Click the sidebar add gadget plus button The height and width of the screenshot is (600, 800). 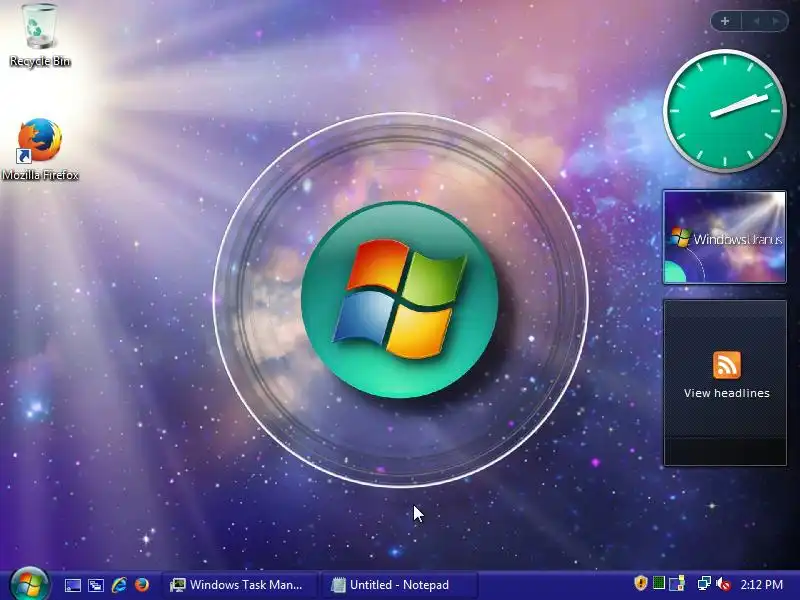pyautogui.click(x=725, y=21)
